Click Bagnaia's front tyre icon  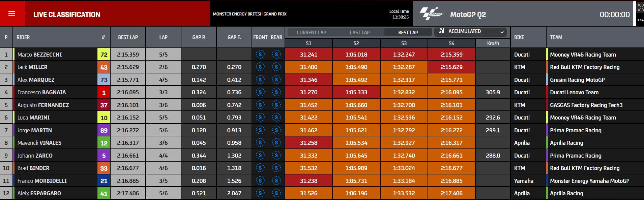point(260,92)
